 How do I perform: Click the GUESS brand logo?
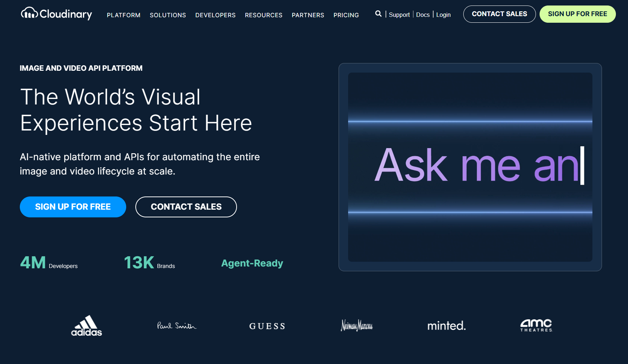coord(267,326)
